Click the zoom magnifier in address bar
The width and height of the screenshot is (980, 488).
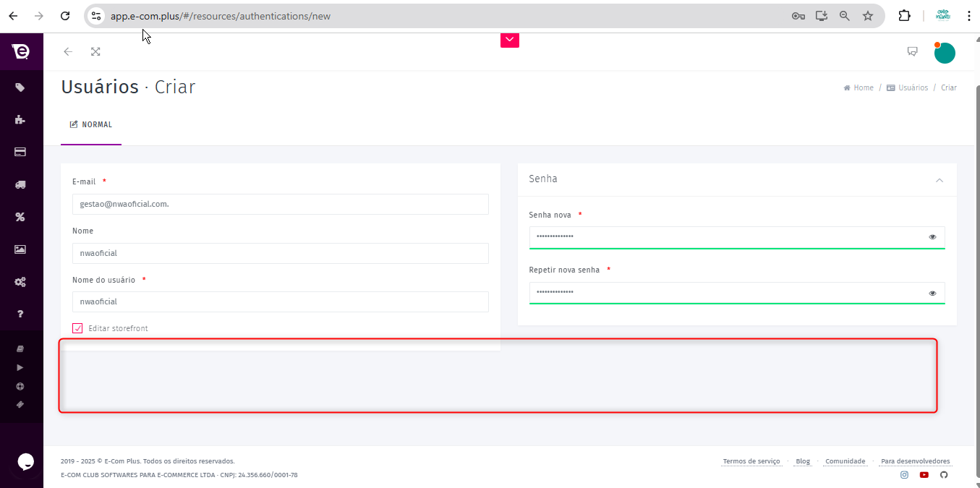point(845,16)
